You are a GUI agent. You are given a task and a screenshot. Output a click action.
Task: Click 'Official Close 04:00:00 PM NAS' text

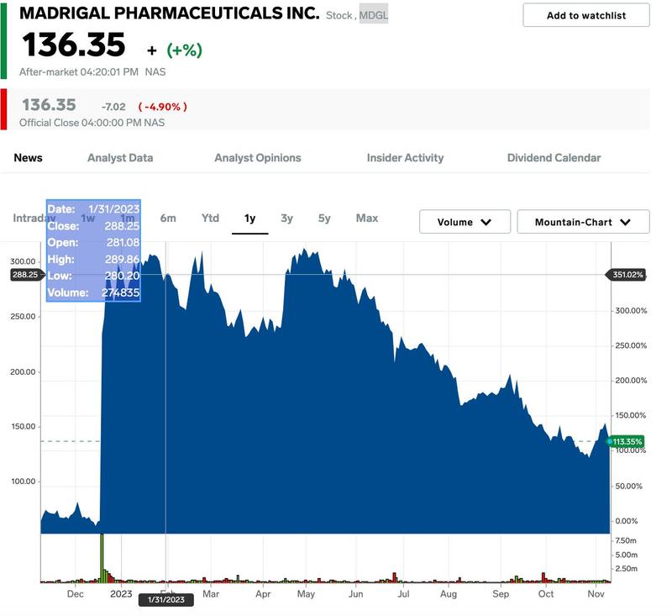coord(92,123)
